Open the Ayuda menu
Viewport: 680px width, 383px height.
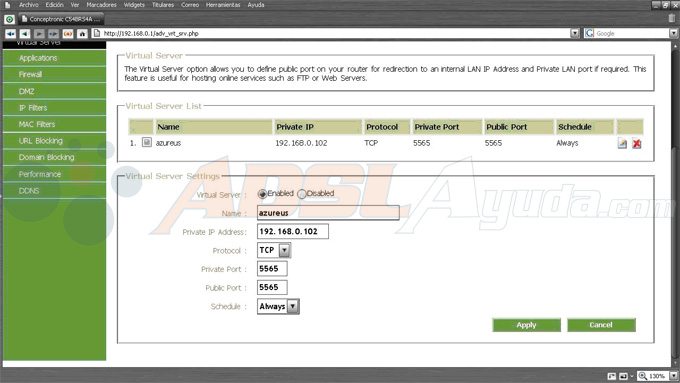tap(256, 5)
